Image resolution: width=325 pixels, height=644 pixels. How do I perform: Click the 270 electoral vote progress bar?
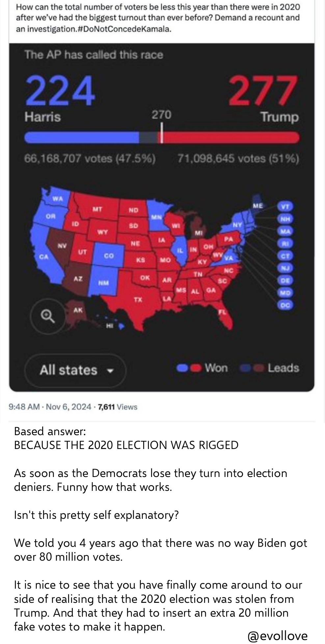[162, 137]
